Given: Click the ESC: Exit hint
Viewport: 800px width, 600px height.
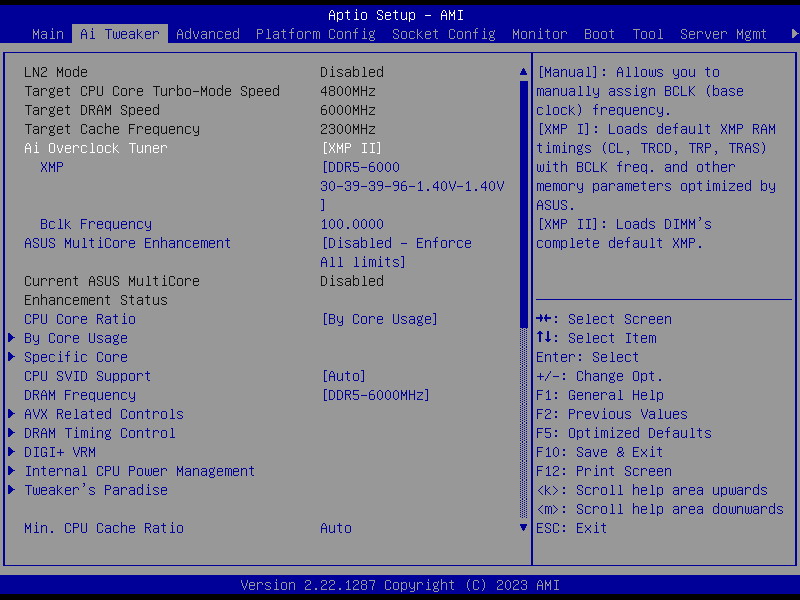Looking at the screenshot, I should [x=571, y=528].
